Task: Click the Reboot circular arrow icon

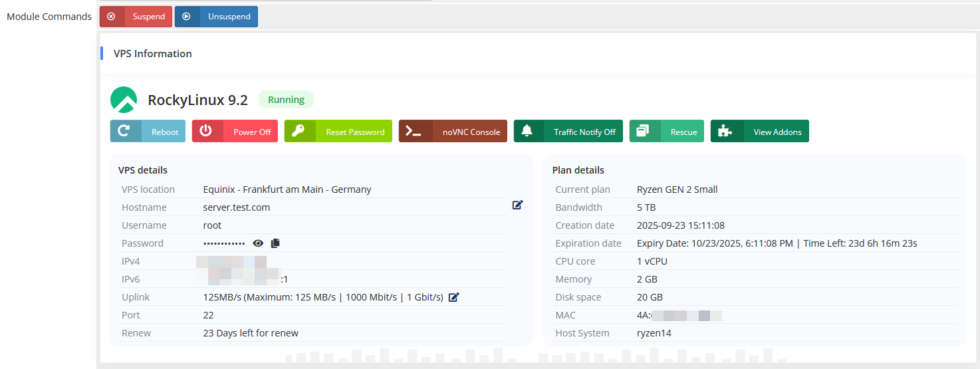Action: pyautogui.click(x=124, y=131)
